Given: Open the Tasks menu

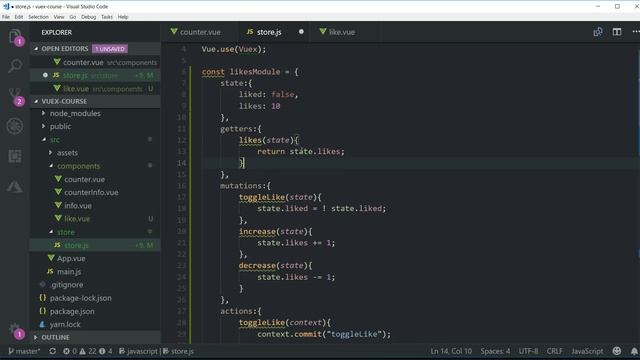Looking at the screenshot, I should click(107, 17).
